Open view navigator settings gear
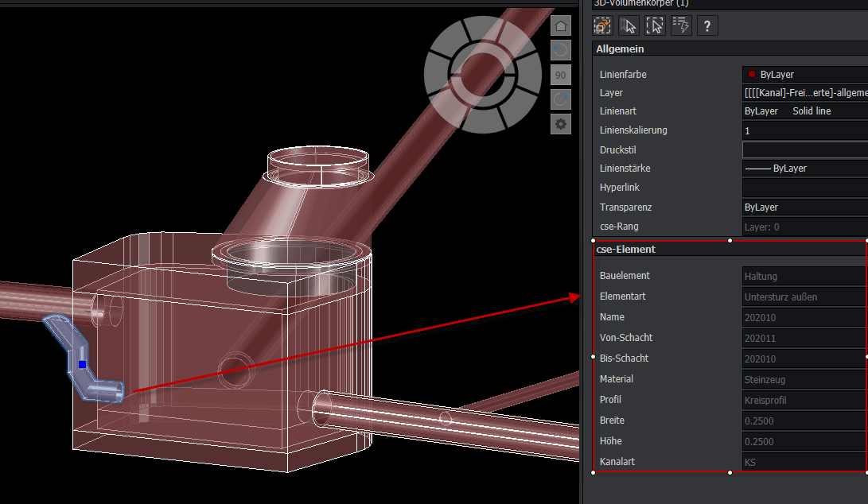 [561, 124]
